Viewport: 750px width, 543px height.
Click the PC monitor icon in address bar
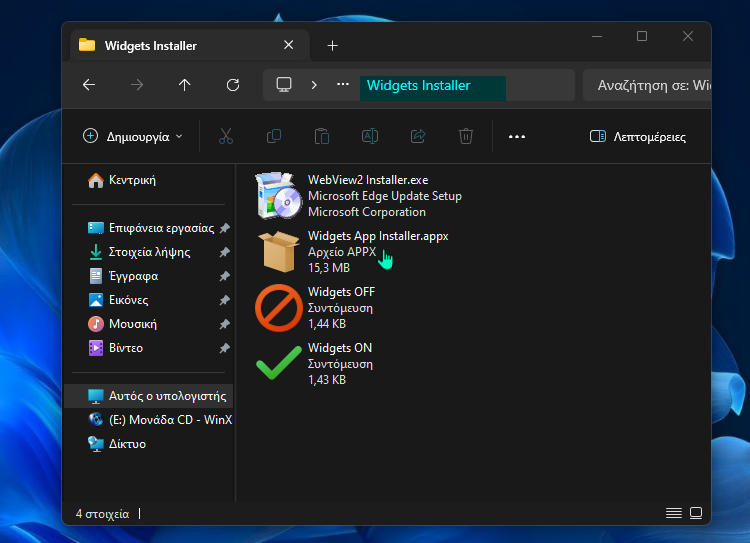[x=284, y=85]
